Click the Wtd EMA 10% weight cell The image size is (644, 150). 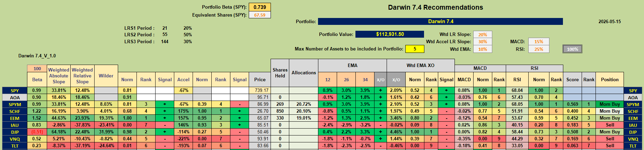coord(483,49)
